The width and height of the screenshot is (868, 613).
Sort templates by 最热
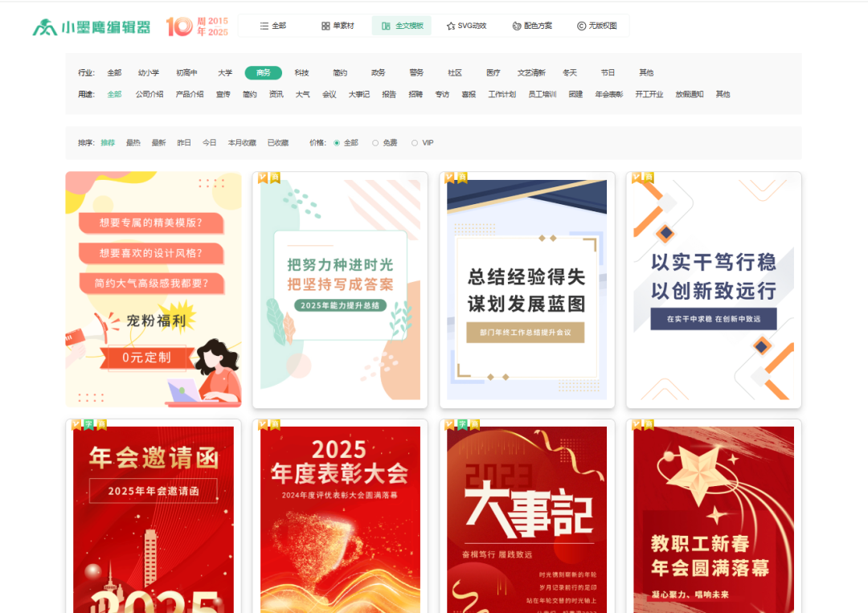pos(133,143)
